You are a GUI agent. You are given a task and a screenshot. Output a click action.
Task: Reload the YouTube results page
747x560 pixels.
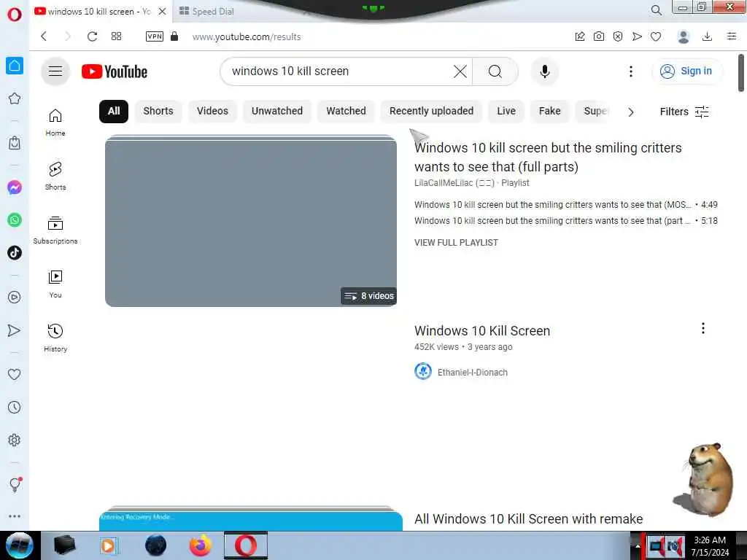coord(92,36)
